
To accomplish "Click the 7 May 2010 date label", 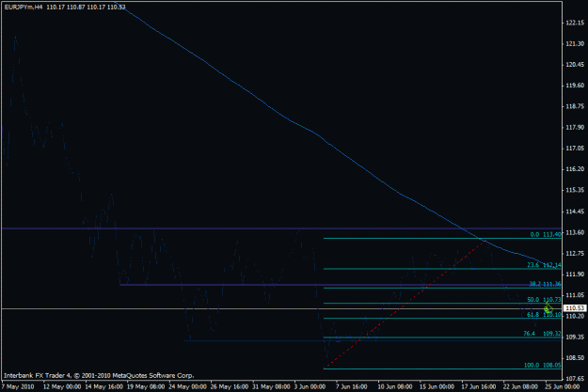I will [x=18, y=386].
